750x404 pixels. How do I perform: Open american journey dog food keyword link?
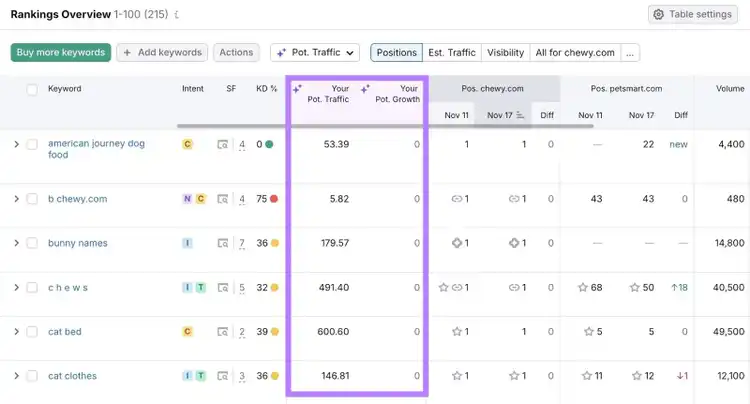(x=96, y=149)
